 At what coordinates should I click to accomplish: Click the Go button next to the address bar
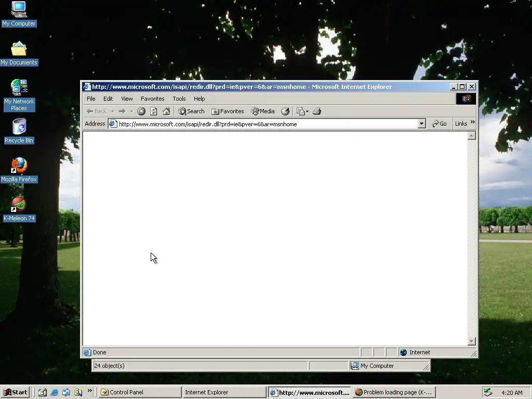click(440, 124)
